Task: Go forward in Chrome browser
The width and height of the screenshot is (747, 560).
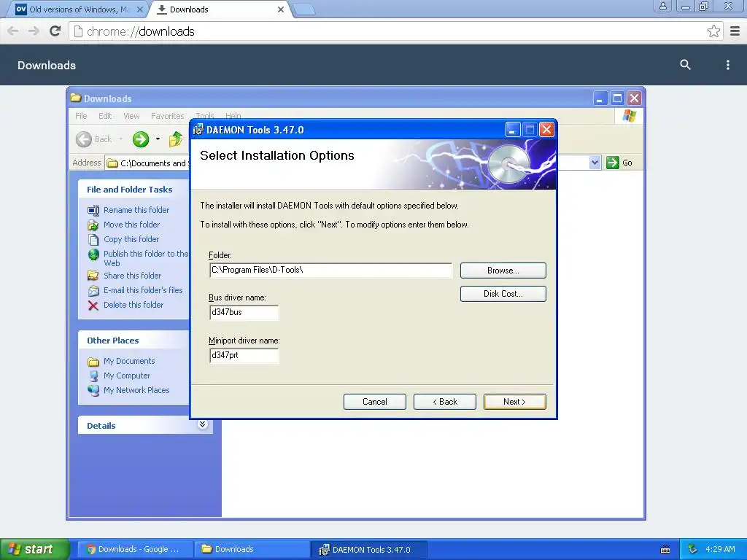Action: point(34,31)
